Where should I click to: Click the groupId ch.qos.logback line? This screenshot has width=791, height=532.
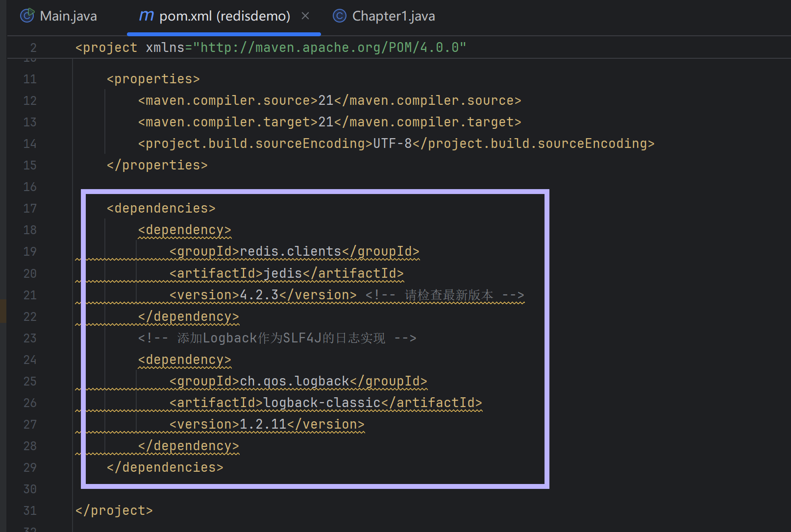tap(298, 381)
